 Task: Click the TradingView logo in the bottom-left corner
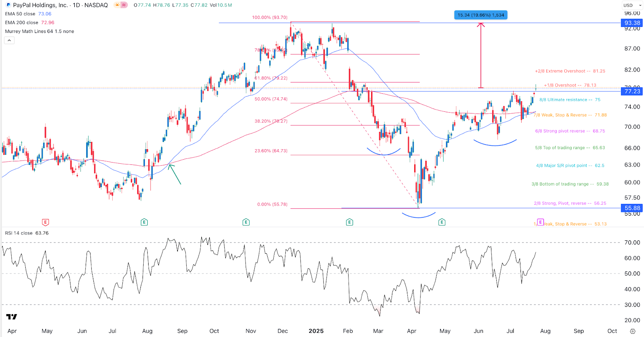click(x=12, y=317)
